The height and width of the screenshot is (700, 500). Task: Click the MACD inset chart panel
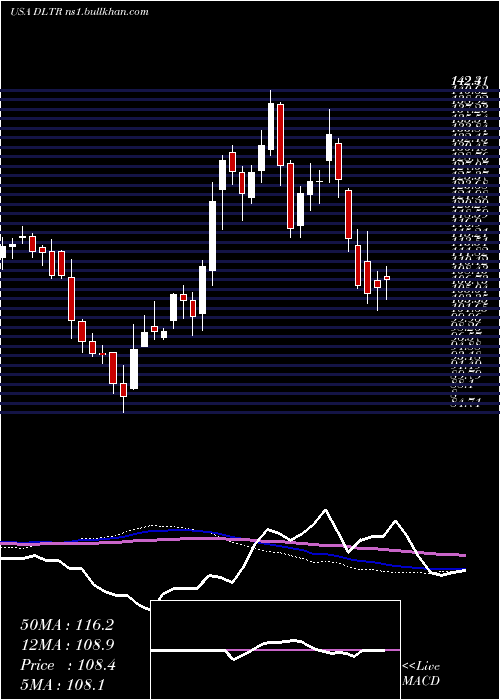pos(275,650)
